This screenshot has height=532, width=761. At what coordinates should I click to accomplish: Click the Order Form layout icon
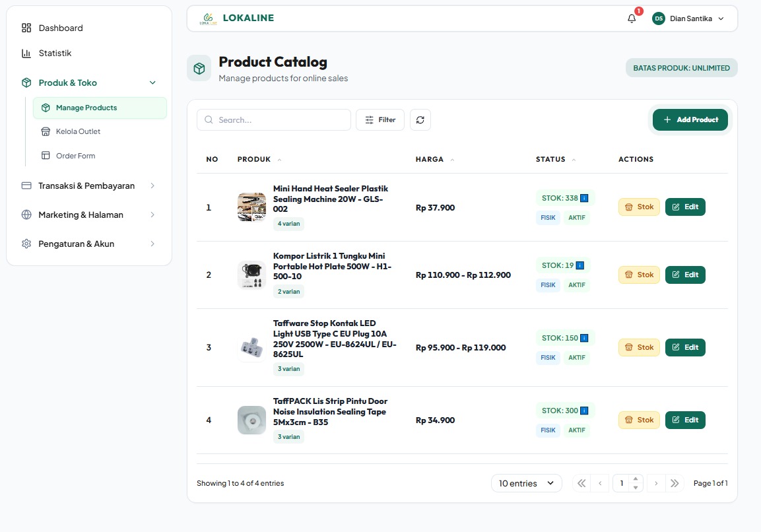click(x=46, y=155)
